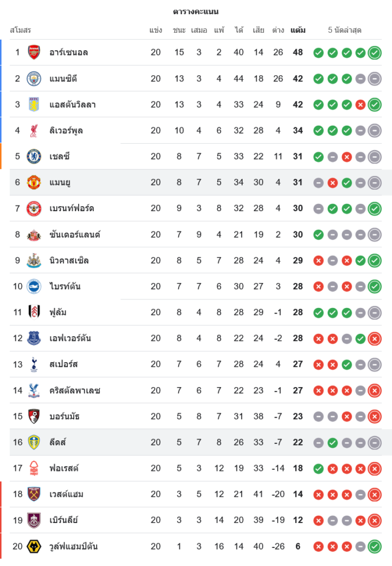Screen dimensions: 392x566
Task: Click the Aston Villa crest icon
Action: (x=34, y=105)
